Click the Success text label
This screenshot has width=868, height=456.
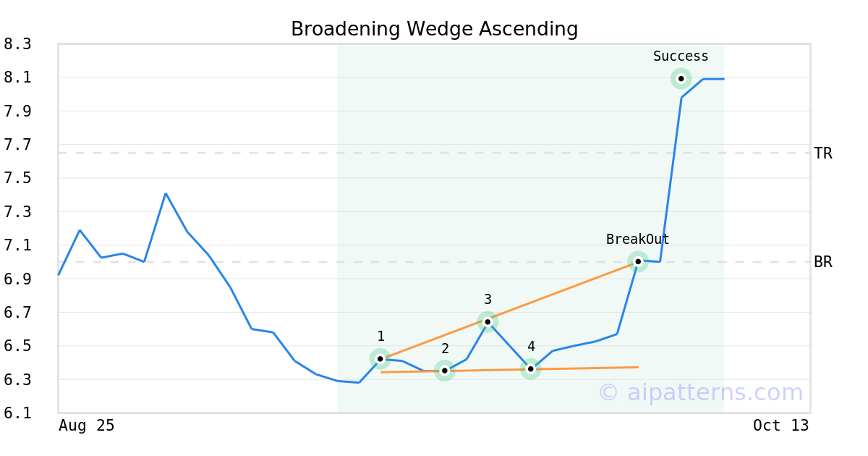[681, 56]
